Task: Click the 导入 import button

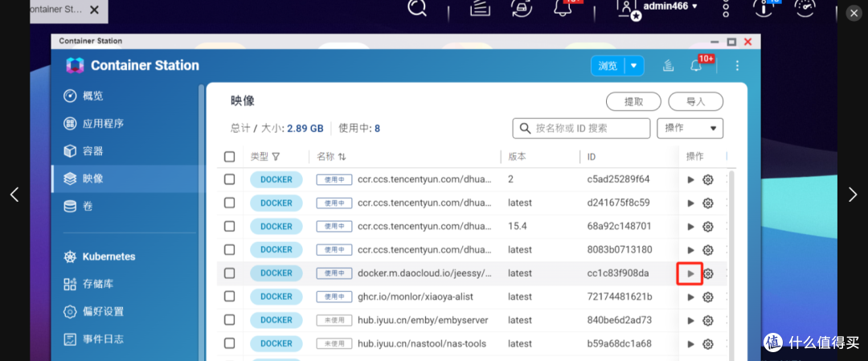Action: (695, 102)
